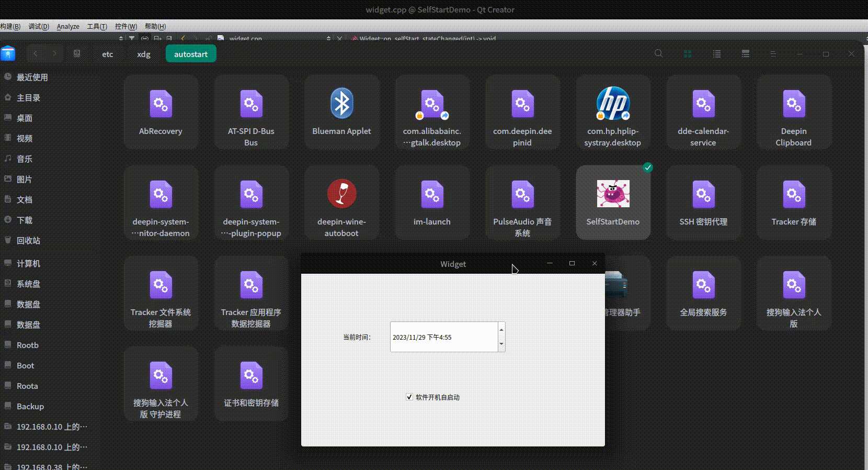Select the deepin-wine-autoboot icon
The image size is (868, 470).
click(x=341, y=194)
